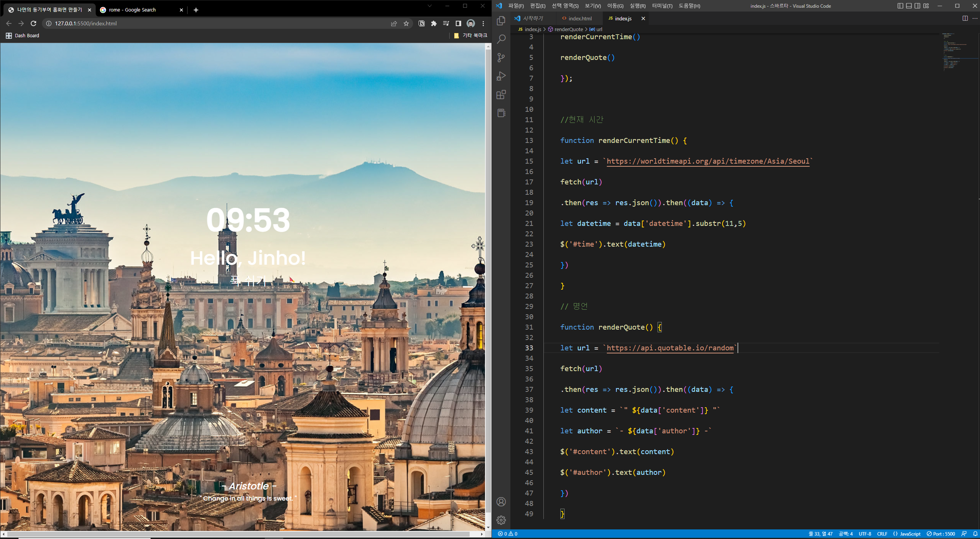Open the 선택 영역(S) menu
Viewport: 980px width, 539px height.
pos(565,6)
